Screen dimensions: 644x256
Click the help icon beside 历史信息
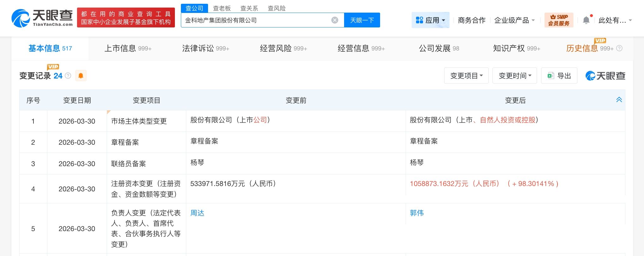click(619, 48)
